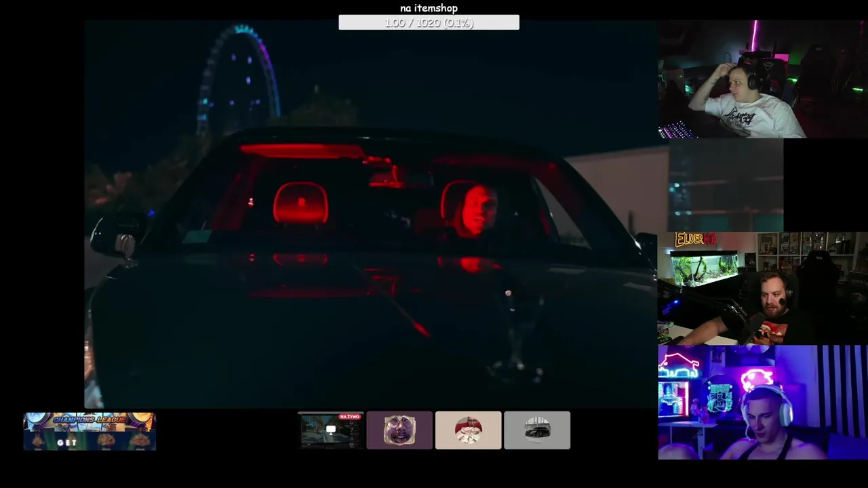
Task: Click the main video showing the car at night
Action: [x=371, y=214]
